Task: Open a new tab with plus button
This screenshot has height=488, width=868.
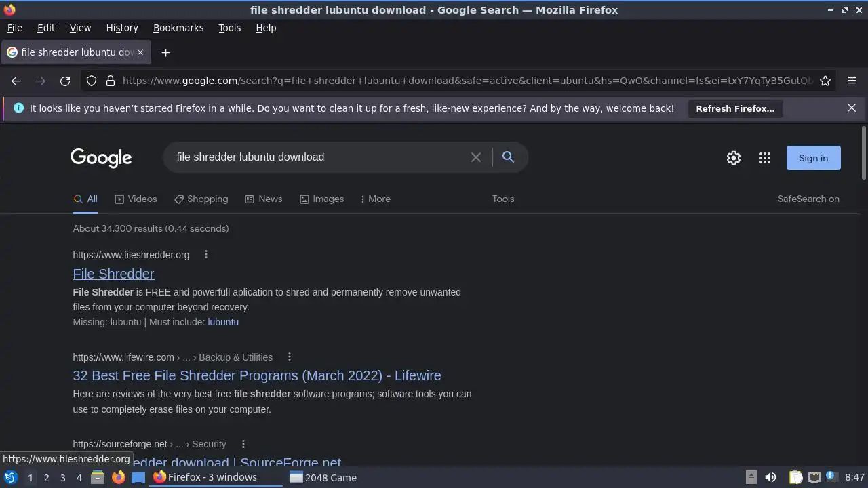Action: coord(165,52)
